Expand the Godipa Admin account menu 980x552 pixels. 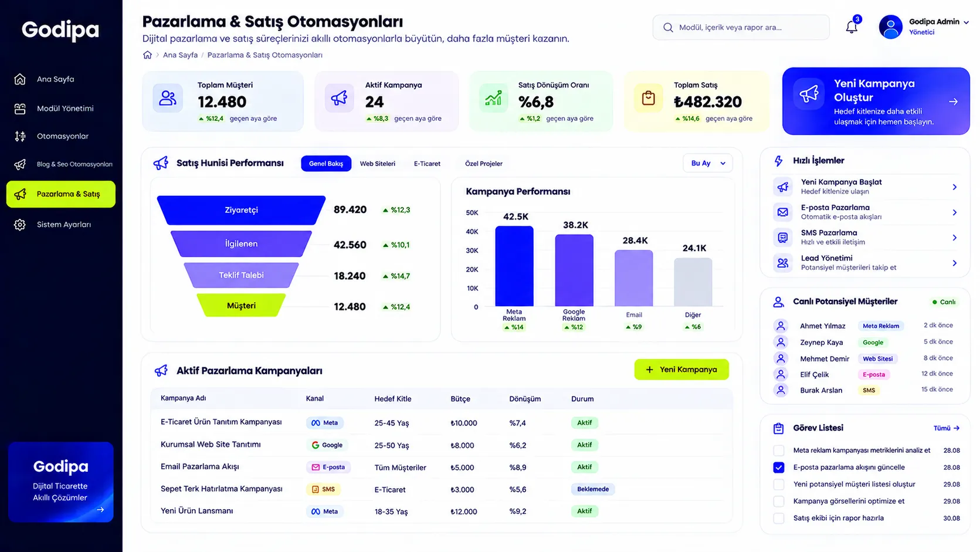[x=966, y=22]
